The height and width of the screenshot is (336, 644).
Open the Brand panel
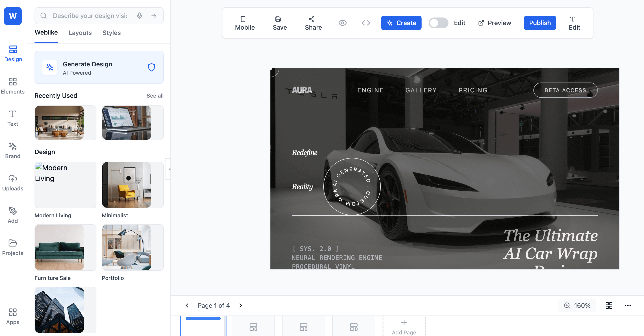[x=13, y=150]
